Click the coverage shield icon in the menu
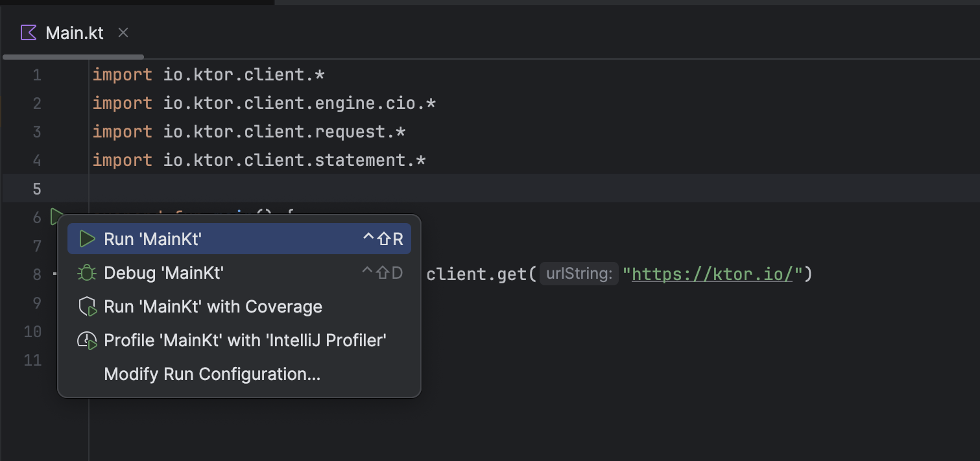 (87, 306)
